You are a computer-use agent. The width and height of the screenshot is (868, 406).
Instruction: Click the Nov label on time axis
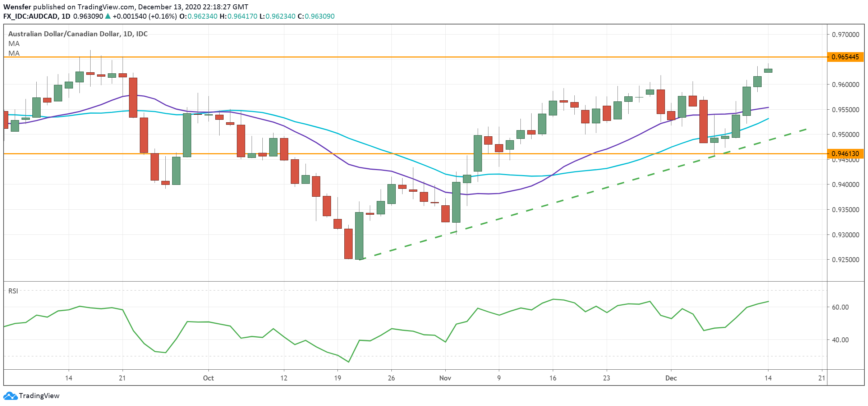[445, 378]
